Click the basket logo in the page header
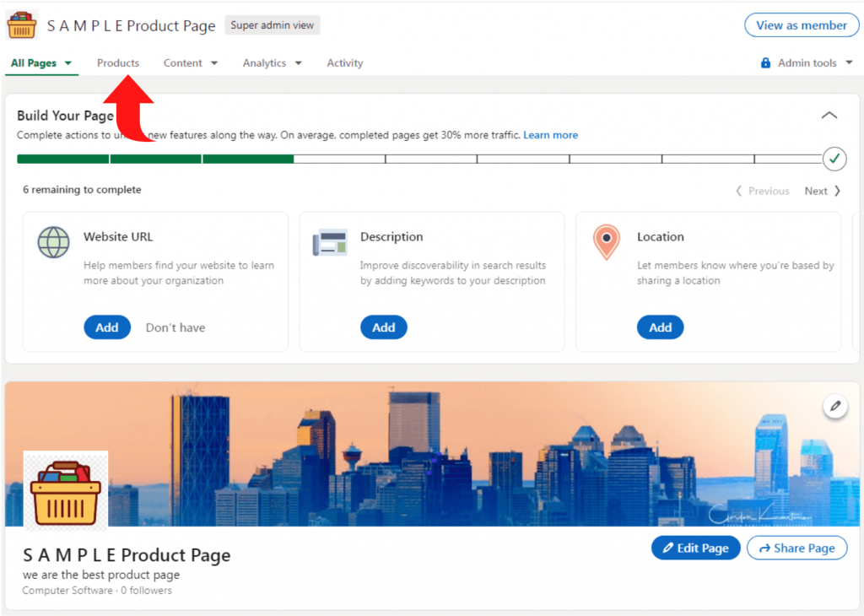 (x=21, y=25)
